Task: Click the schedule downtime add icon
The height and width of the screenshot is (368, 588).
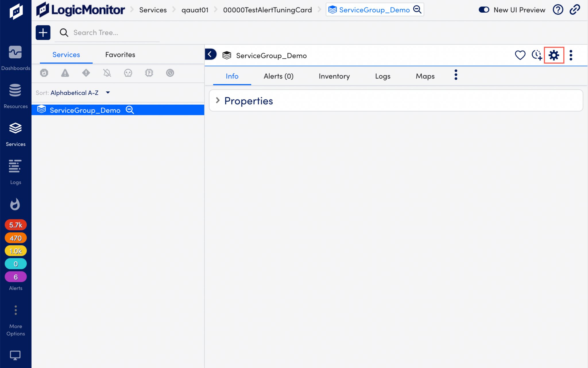Action: [537, 55]
